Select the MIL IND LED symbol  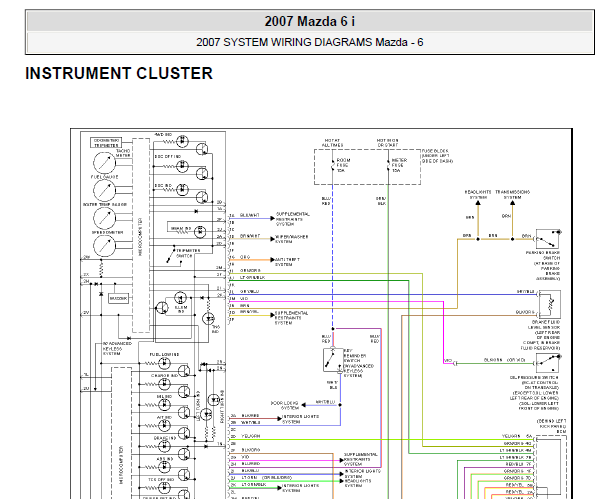164,405
